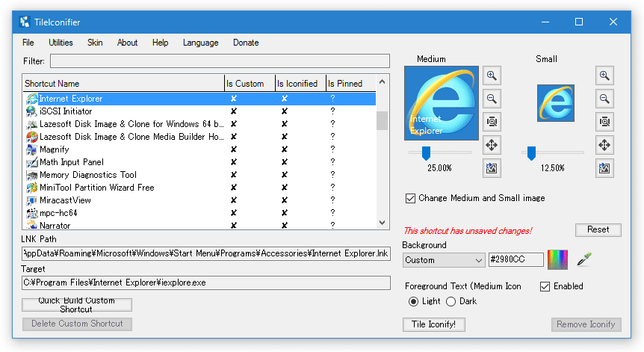
Task: Change the Small tile image file
Action: 604,168
